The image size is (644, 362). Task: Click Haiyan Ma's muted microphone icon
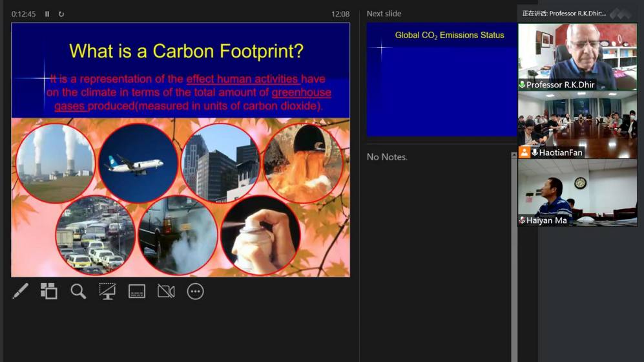click(522, 220)
